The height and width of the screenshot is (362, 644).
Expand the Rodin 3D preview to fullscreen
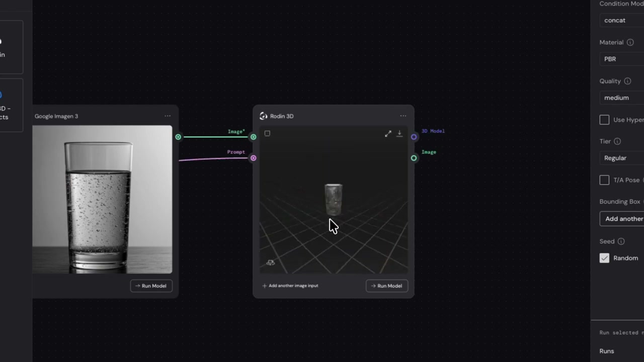(388, 134)
